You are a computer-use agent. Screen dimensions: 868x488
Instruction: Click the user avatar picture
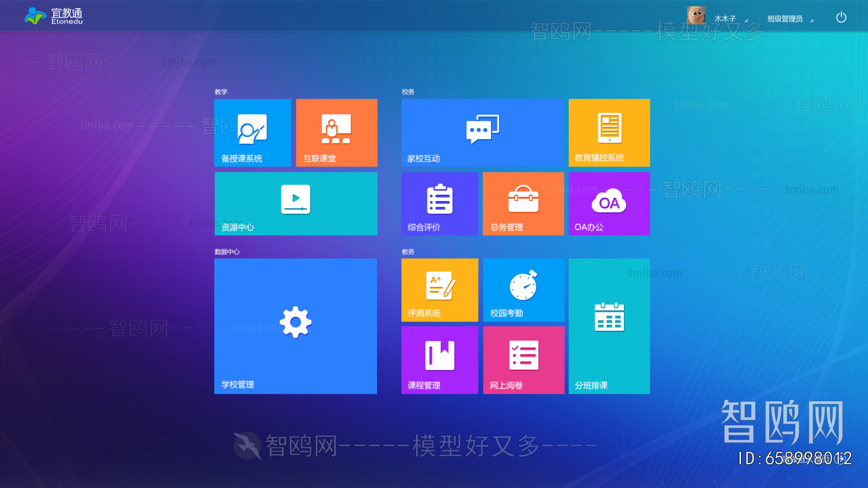click(696, 16)
